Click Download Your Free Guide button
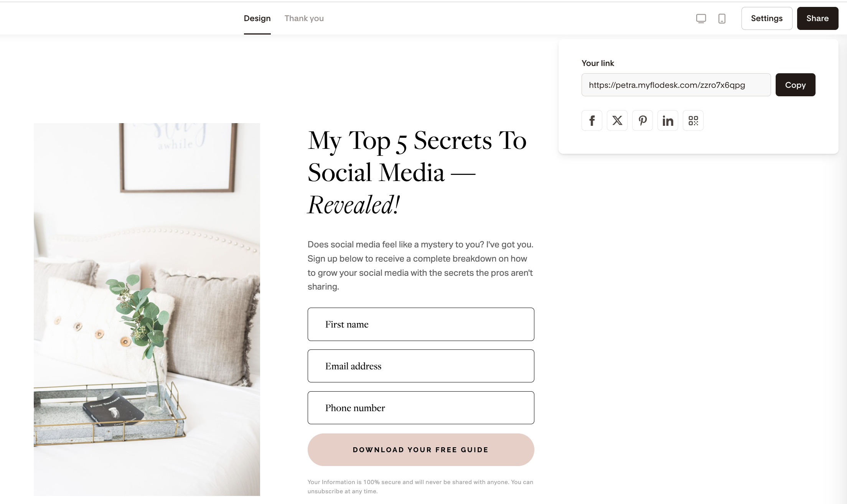 420,450
